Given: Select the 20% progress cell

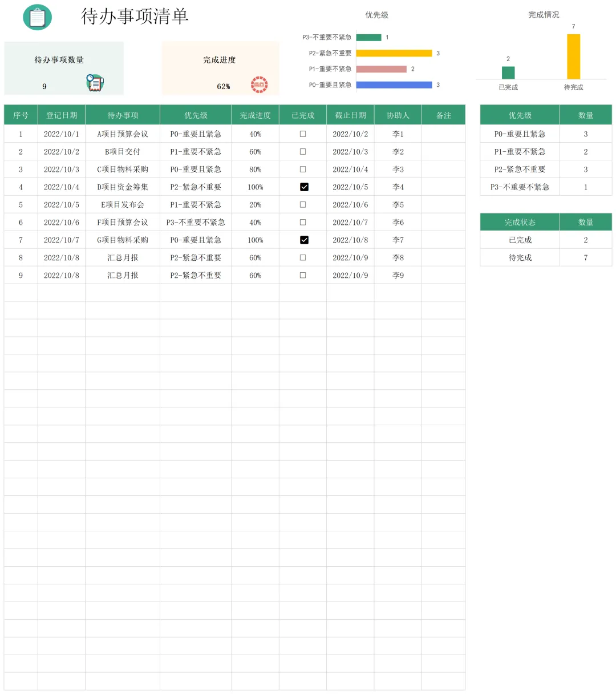Looking at the screenshot, I should click(x=256, y=204).
